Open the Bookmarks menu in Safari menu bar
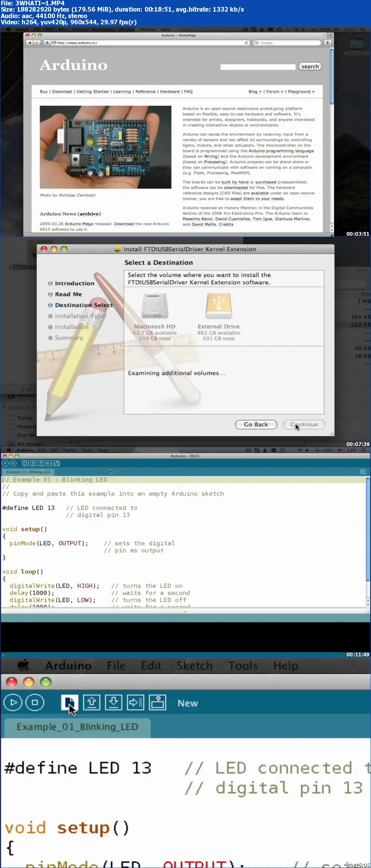Viewport: 371px width, 868px height. (x=103, y=29)
